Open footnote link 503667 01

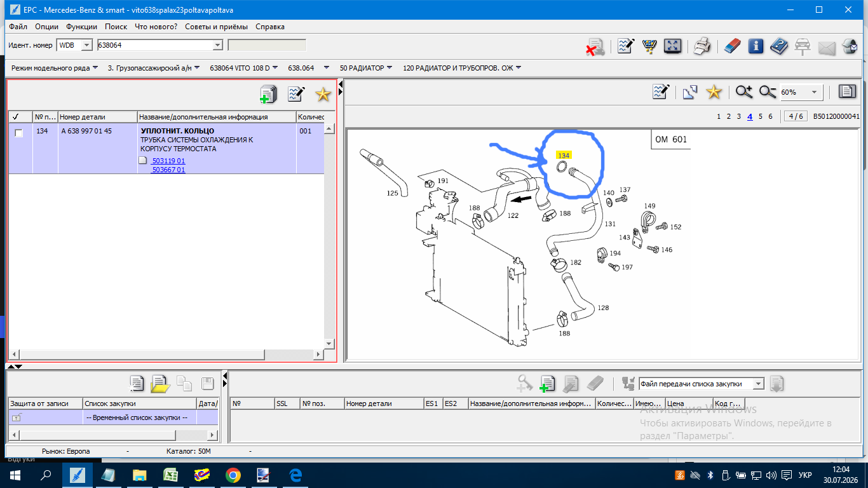click(168, 170)
